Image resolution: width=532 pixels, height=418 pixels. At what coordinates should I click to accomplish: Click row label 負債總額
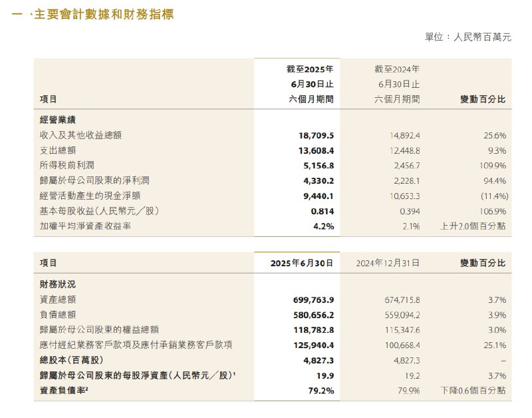(x=58, y=314)
